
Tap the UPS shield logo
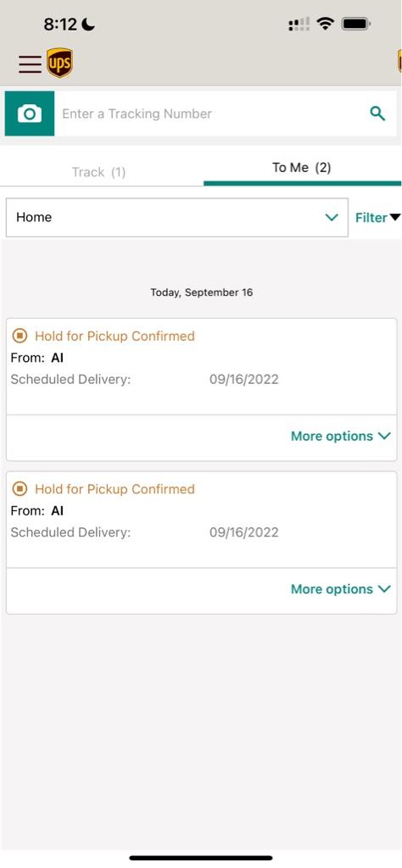coord(59,63)
